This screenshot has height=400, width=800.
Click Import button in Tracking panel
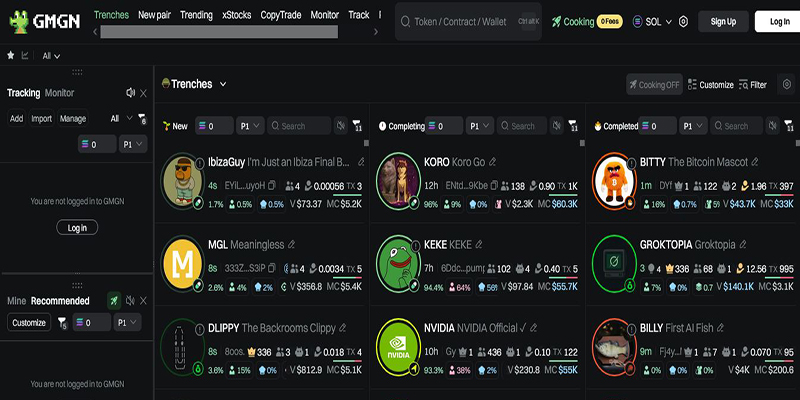pos(41,118)
